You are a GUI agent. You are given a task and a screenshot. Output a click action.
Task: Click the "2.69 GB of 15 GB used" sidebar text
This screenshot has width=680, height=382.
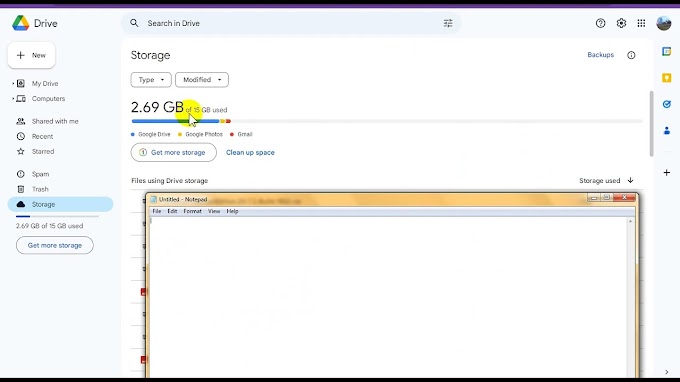[49, 226]
